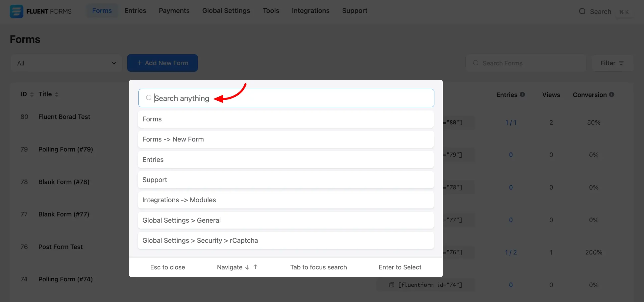The width and height of the screenshot is (644, 302).
Task: Open the All forms filter dropdown
Action: pos(66,63)
